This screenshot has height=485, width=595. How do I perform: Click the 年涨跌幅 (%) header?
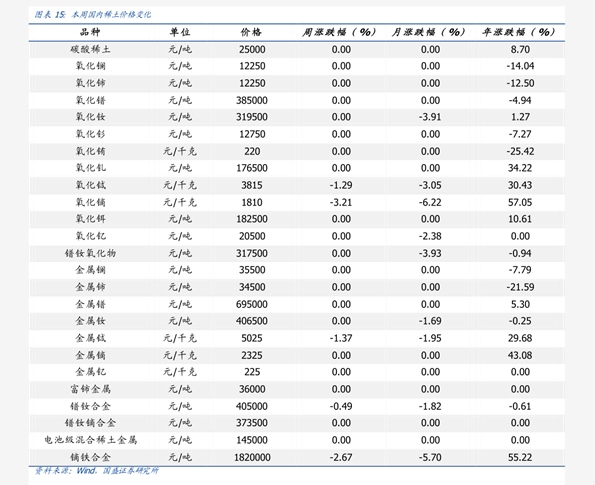click(518, 32)
